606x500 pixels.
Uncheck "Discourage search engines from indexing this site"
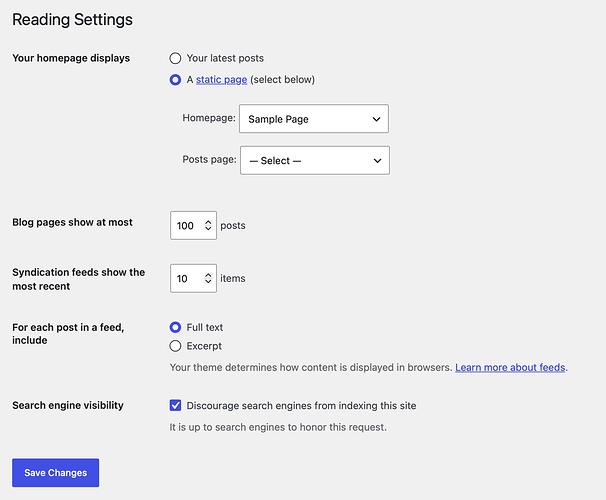click(x=175, y=405)
